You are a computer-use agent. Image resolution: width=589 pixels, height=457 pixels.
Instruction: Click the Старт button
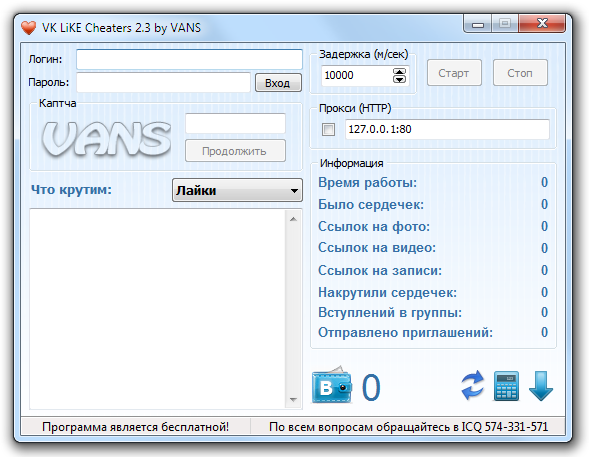tap(454, 73)
